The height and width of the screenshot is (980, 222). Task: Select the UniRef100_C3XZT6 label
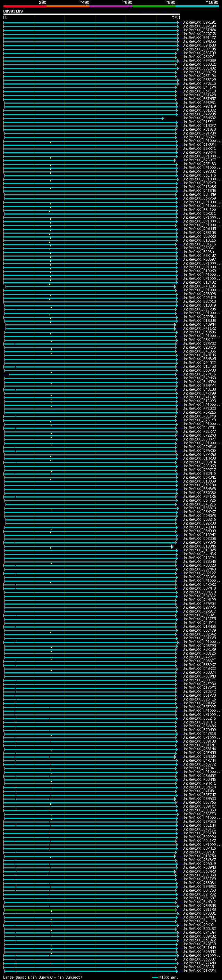(199, 244)
